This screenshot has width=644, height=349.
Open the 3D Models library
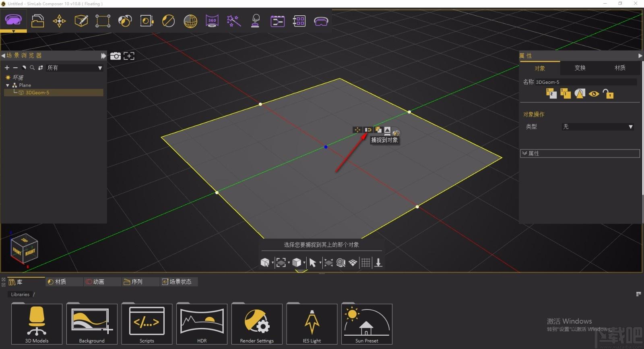point(37,324)
